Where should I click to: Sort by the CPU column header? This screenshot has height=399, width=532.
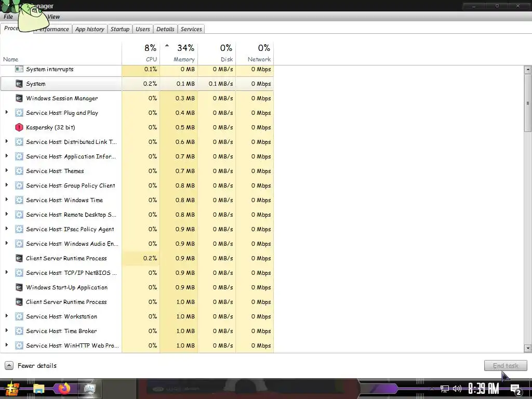coord(141,53)
